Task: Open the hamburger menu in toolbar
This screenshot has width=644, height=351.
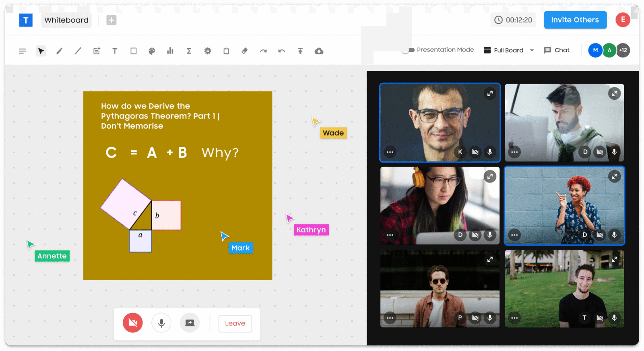Action: click(23, 51)
